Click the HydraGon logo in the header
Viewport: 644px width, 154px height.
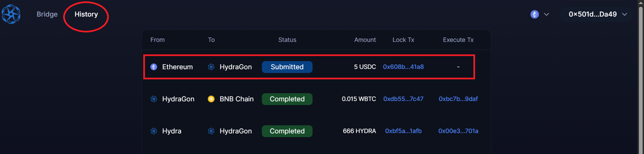[x=11, y=14]
